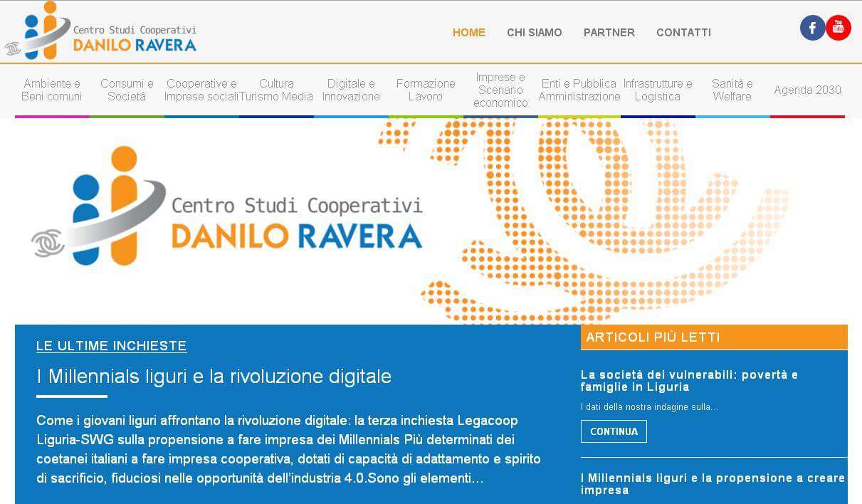Select Cooperative e Imprese sociali category

[x=201, y=90]
